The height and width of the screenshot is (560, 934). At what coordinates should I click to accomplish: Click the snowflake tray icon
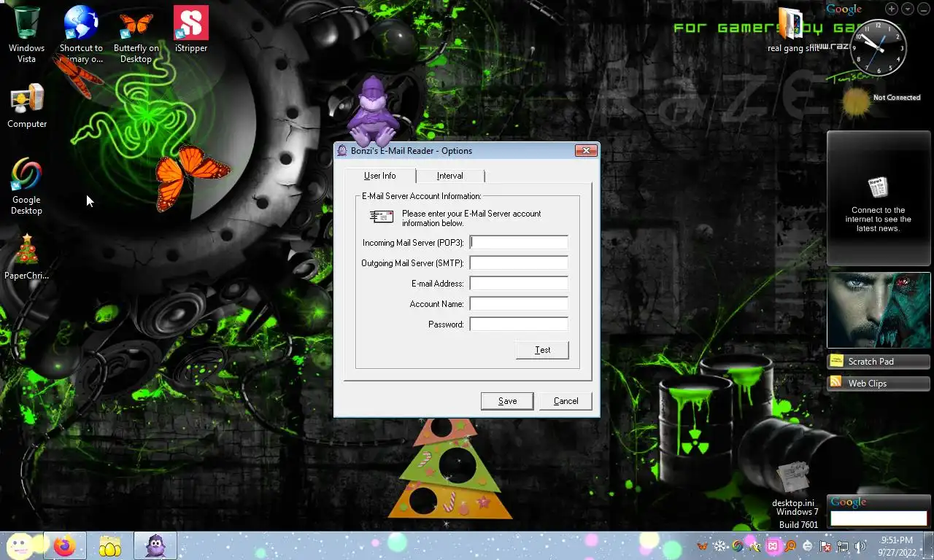tap(720, 545)
